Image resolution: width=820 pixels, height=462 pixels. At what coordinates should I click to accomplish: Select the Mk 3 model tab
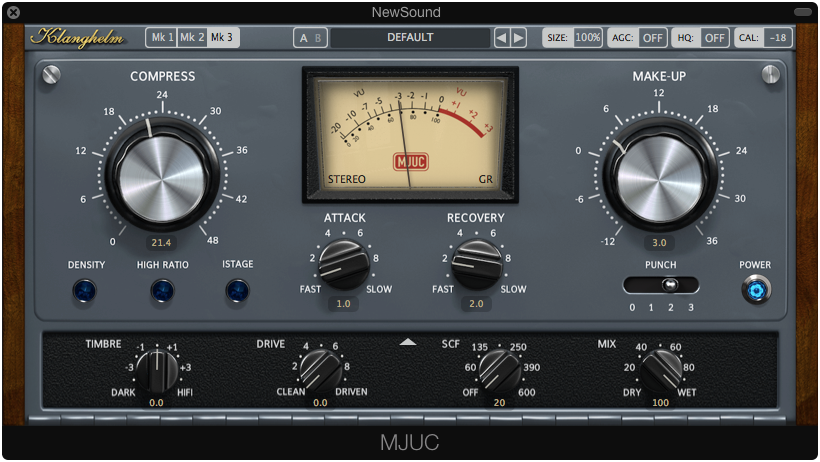click(x=222, y=37)
